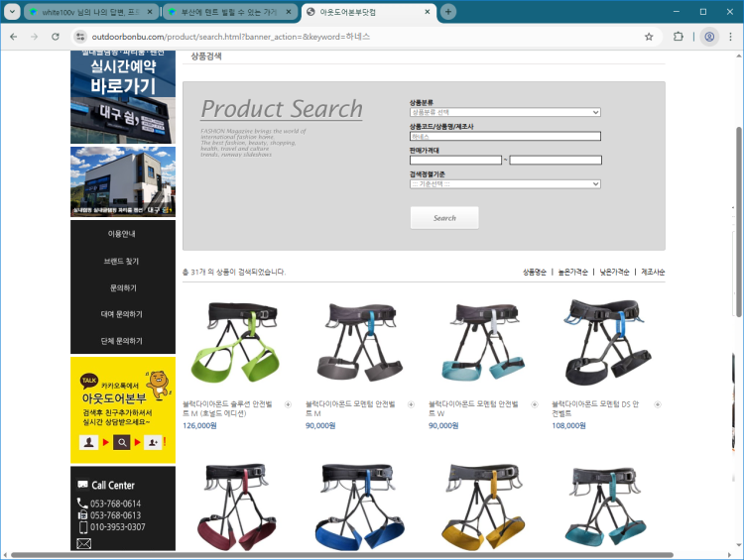Open the 문의하기 sidebar menu item
The image size is (744, 560).
(x=123, y=287)
